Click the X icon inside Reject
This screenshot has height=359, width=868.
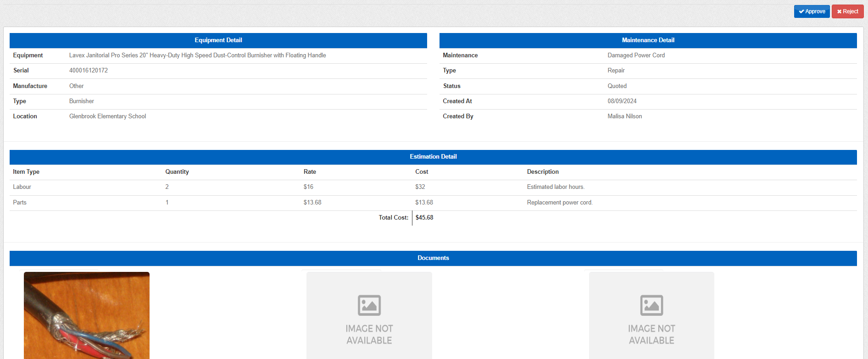[839, 11]
